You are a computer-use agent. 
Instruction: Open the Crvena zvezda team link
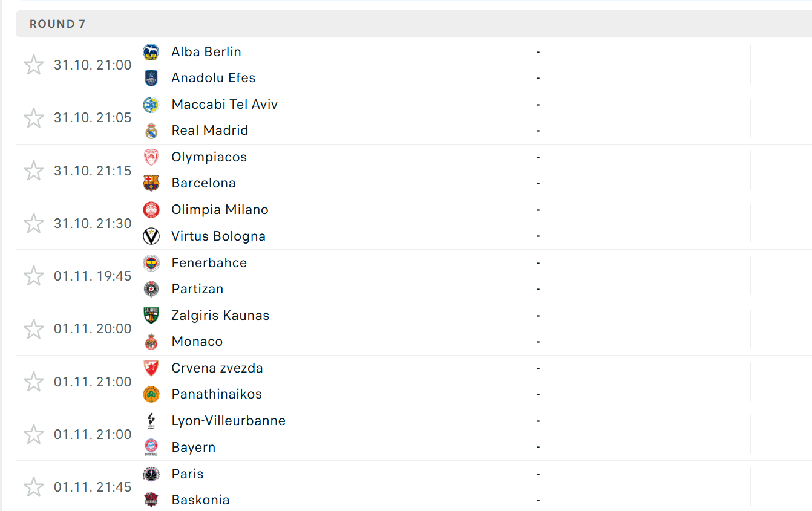tap(217, 368)
